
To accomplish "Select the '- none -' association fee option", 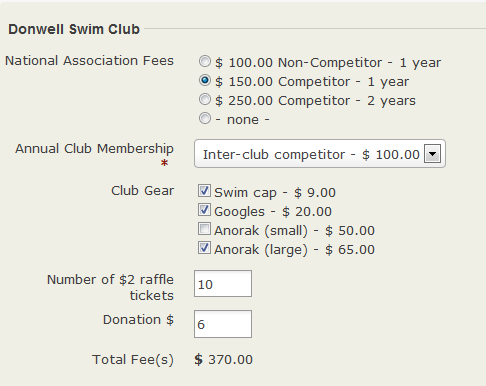I will pos(205,118).
